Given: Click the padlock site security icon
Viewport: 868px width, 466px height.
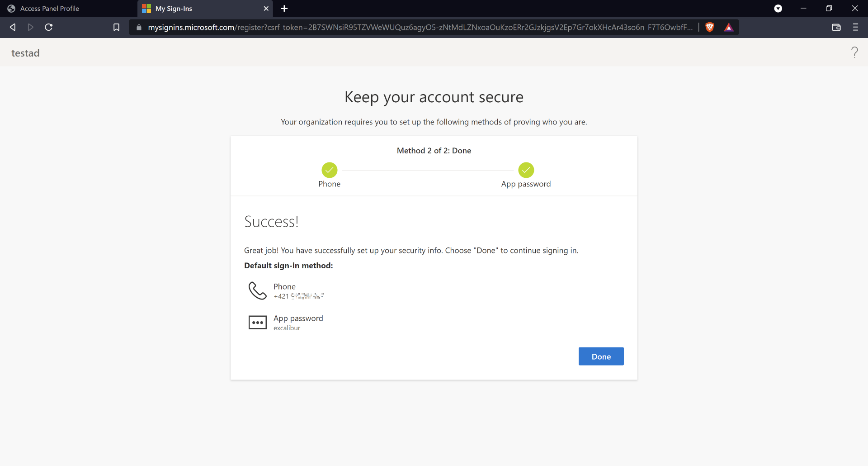Looking at the screenshot, I should tap(139, 27).
